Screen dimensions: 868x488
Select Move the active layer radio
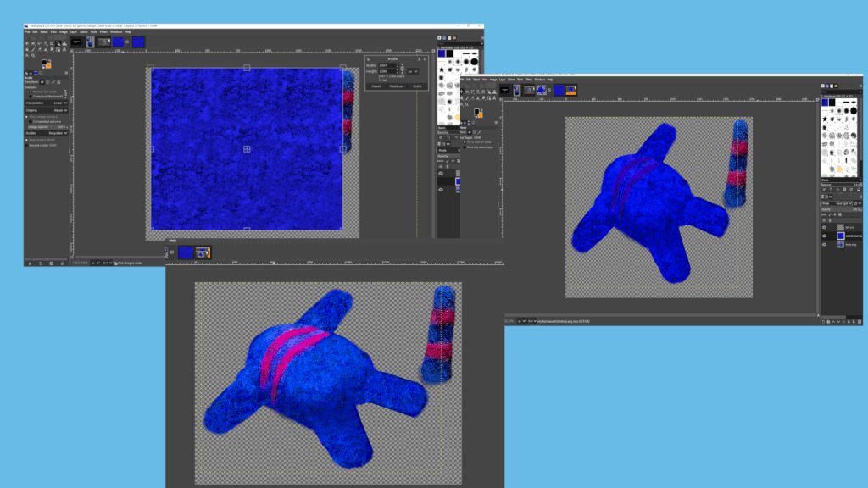465,147
